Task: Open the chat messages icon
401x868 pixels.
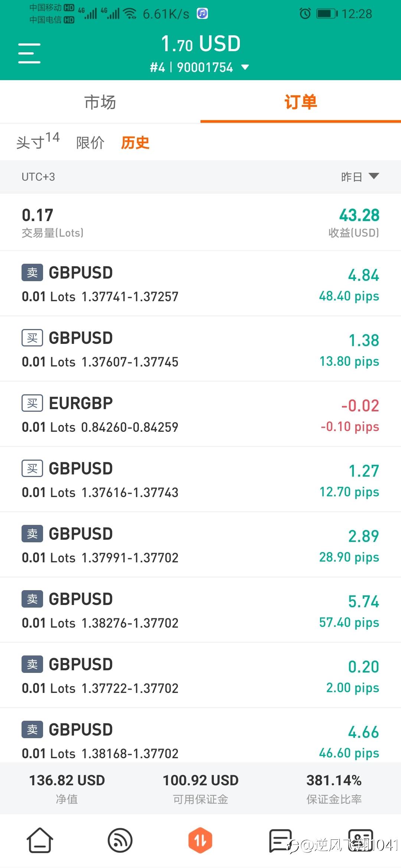Action: 280,841
